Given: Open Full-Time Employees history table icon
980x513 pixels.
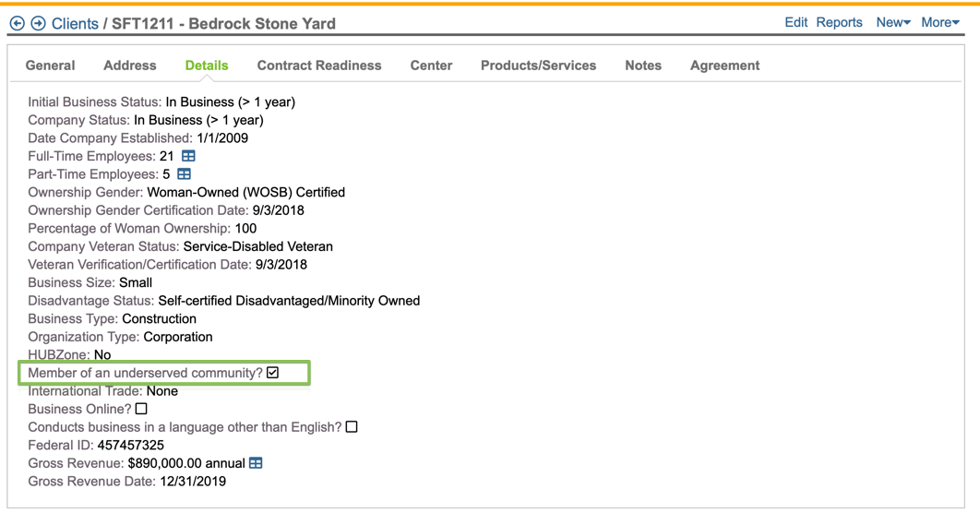Looking at the screenshot, I should click(x=188, y=157).
